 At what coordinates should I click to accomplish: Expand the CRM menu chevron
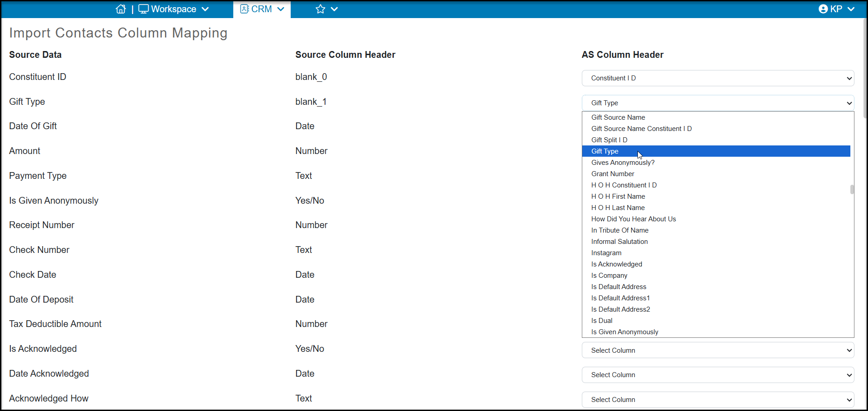(281, 9)
